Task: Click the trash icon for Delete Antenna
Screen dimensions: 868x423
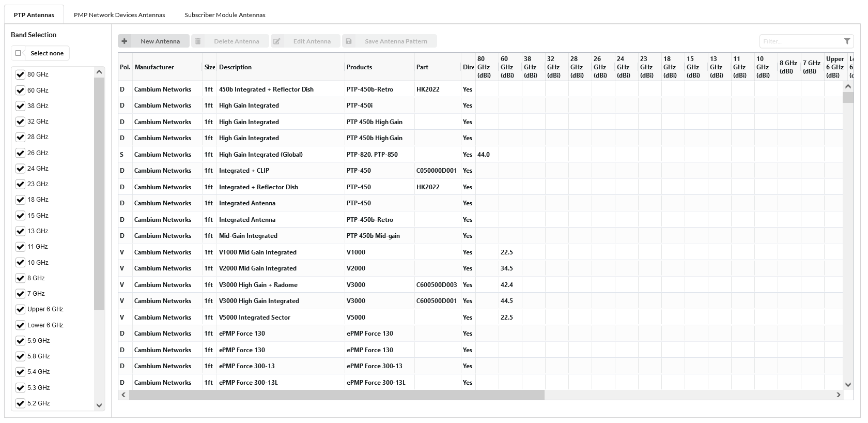Action: [x=198, y=41]
